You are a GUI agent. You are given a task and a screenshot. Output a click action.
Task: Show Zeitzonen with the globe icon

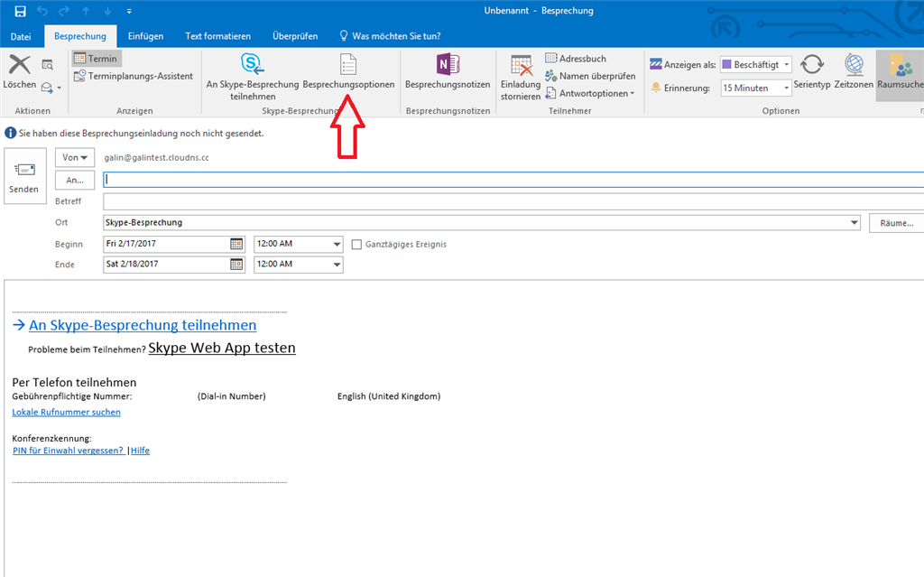854,72
